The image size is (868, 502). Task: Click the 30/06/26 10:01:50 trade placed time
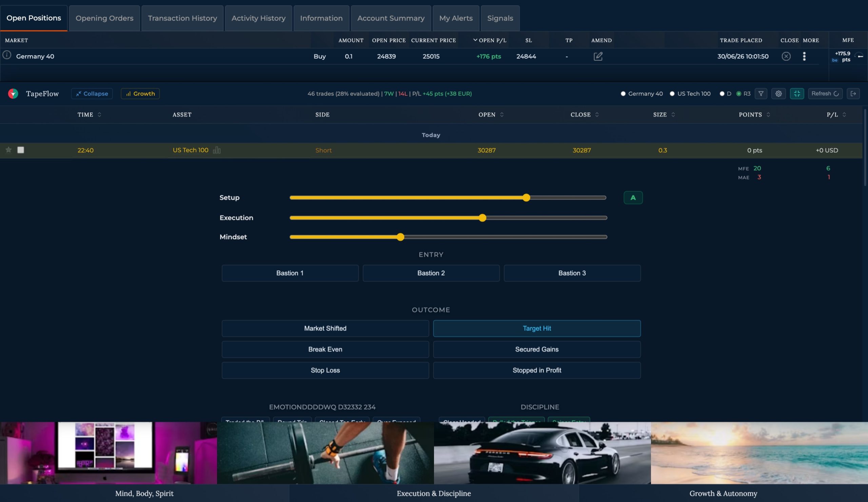(x=743, y=56)
